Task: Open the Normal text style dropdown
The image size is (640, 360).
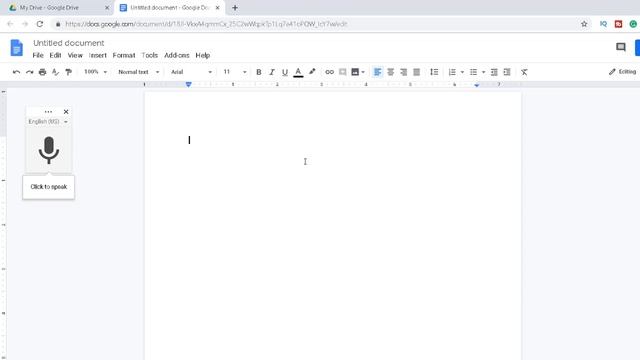Action: (x=138, y=72)
